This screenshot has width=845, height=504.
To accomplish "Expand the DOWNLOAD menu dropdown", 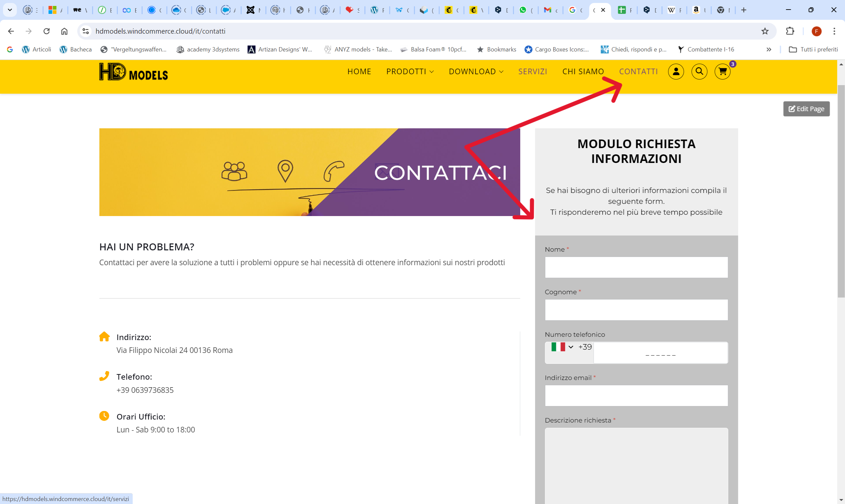I will point(476,72).
